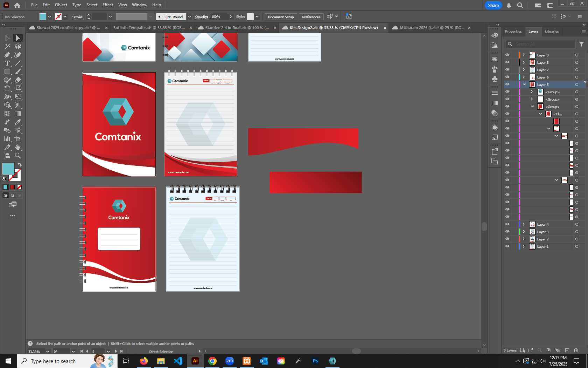Viewport: 588px width, 368px height.
Task: Select the Curvature tool
Action: [18, 55]
